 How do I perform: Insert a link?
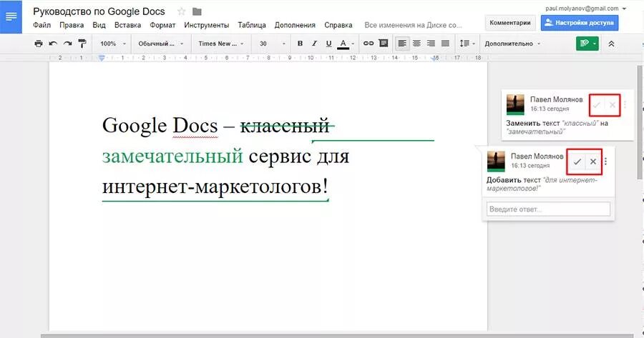369,44
